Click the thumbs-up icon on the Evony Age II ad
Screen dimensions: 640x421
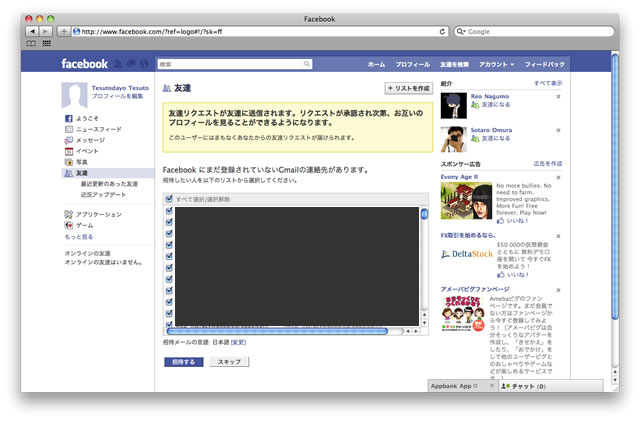(x=500, y=221)
